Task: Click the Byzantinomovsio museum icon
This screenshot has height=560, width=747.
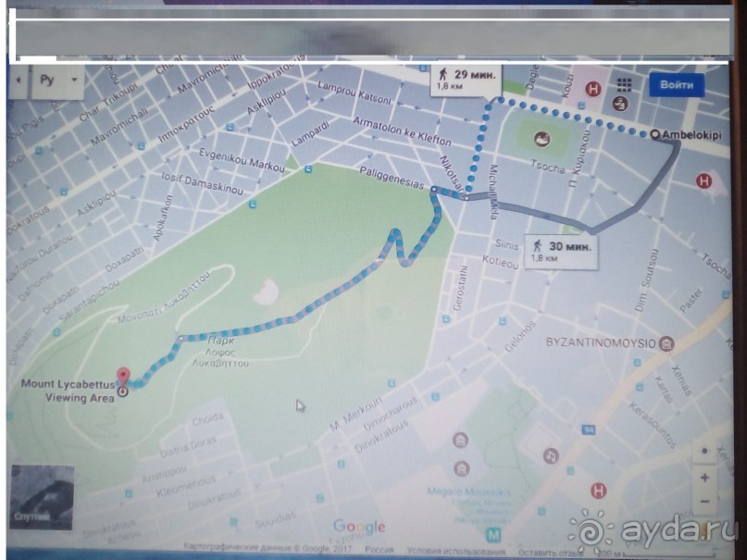Action: point(667,343)
